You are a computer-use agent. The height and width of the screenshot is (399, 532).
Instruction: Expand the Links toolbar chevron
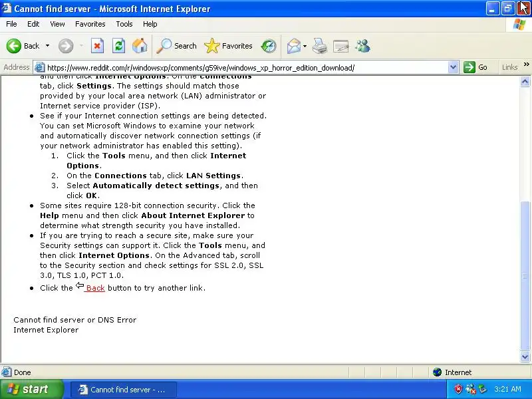[527, 65]
